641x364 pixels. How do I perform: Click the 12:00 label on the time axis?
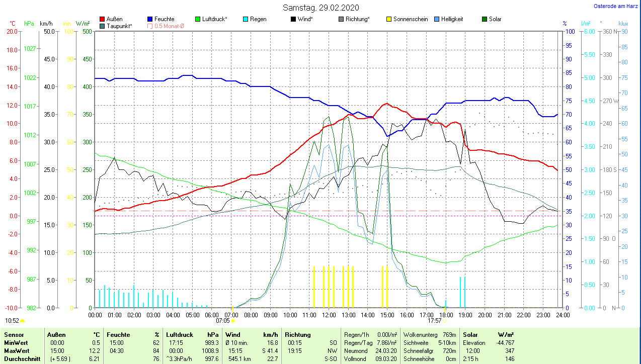pyautogui.click(x=329, y=315)
